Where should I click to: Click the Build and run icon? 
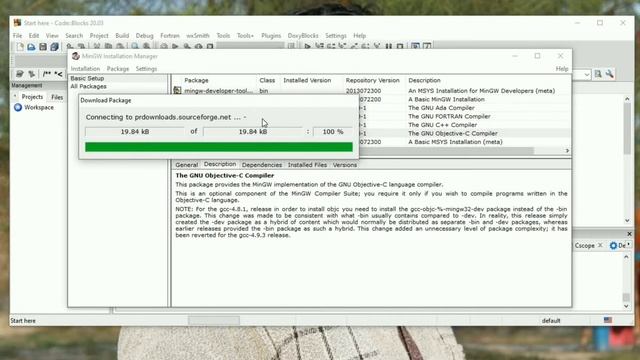coord(187,47)
